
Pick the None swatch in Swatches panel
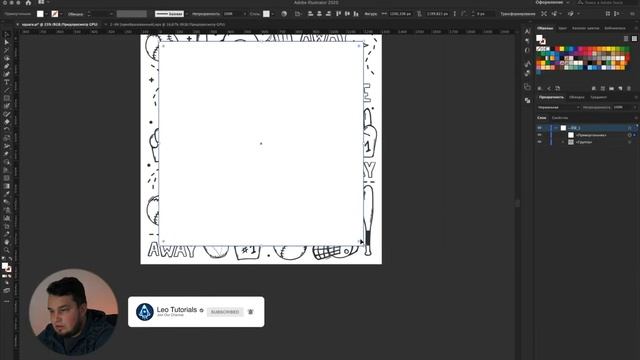(539, 49)
